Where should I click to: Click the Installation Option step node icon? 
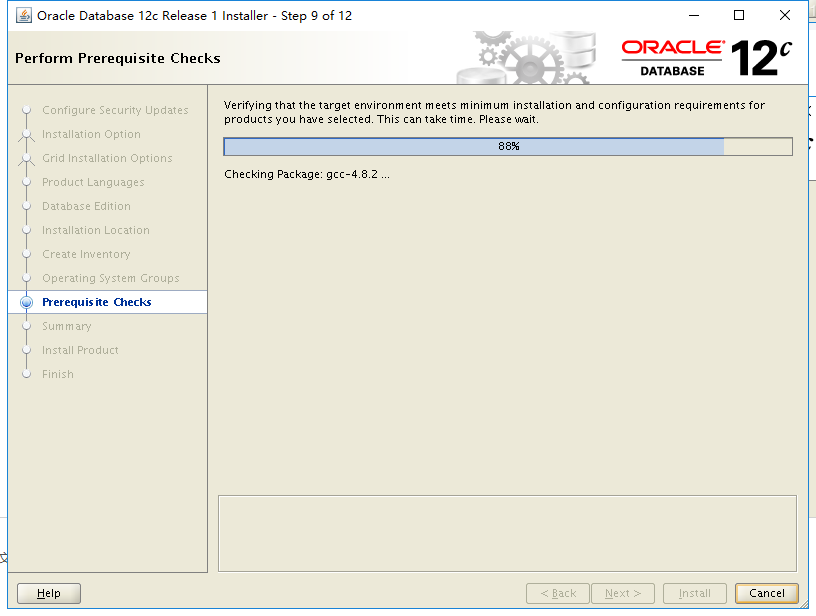pyautogui.click(x=27, y=135)
